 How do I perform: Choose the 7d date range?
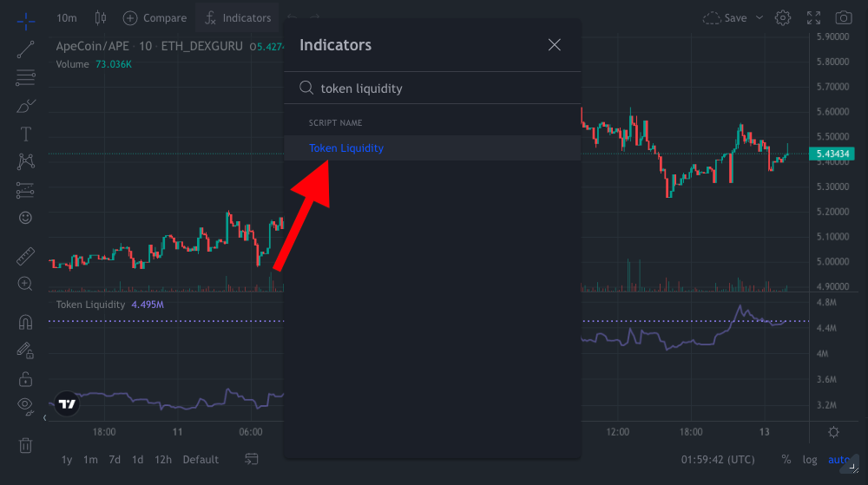click(115, 460)
